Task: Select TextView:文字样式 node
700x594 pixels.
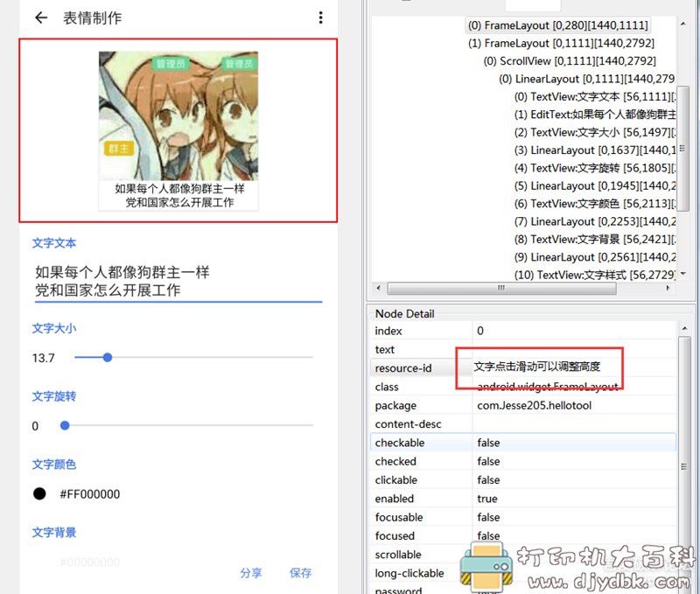Action: [x=595, y=275]
